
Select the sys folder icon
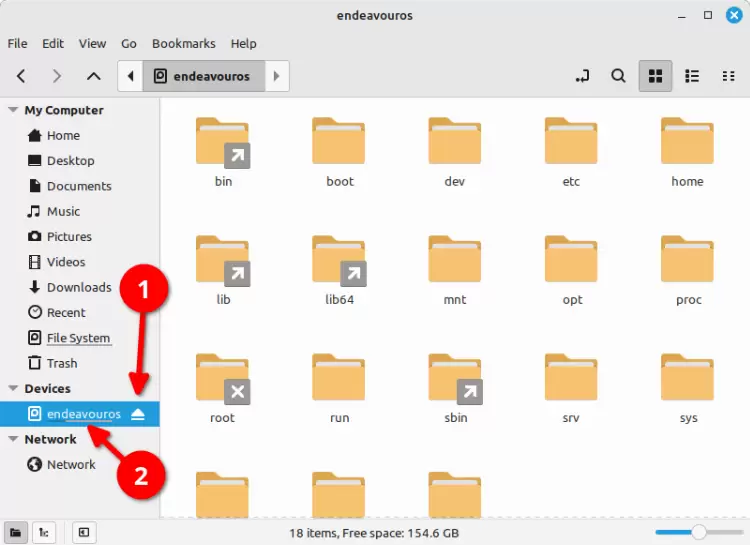pos(687,377)
